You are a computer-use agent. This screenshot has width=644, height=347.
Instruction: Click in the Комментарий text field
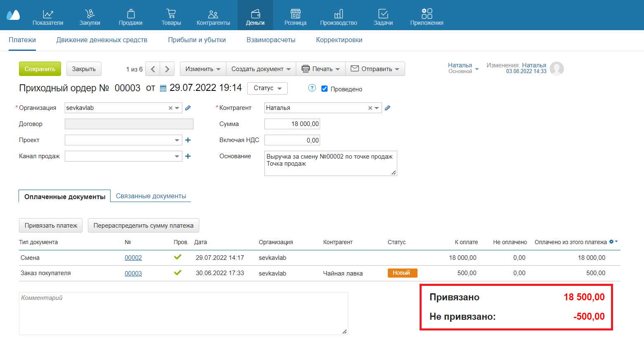[183, 314]
